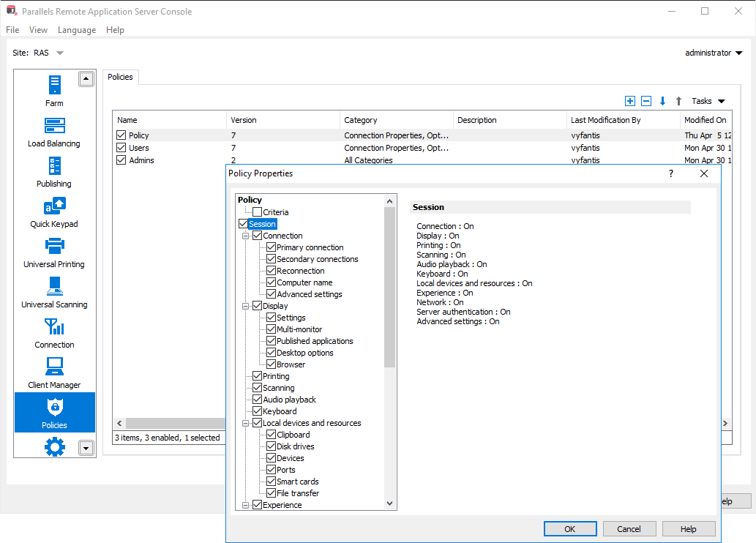
Task: Click the Policy Properties help question mark
Action: coord(670,173)
